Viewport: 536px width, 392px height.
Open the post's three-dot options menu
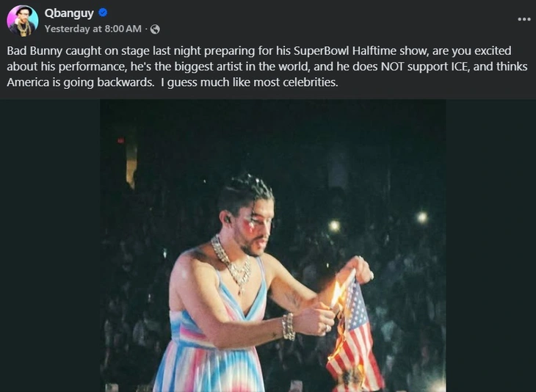point(524,18)
